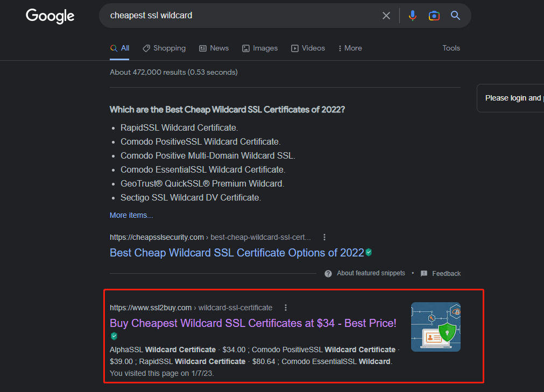Click the green shield badge under ssl2buy title
Image resolution: width=544 pixels, height=392 pixels.
pyautogui.click(x=114, y=336)
